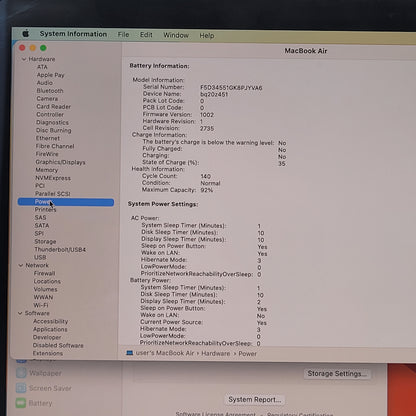
Task: Collapse the Hardware section
Action: (x=24, y=59)
